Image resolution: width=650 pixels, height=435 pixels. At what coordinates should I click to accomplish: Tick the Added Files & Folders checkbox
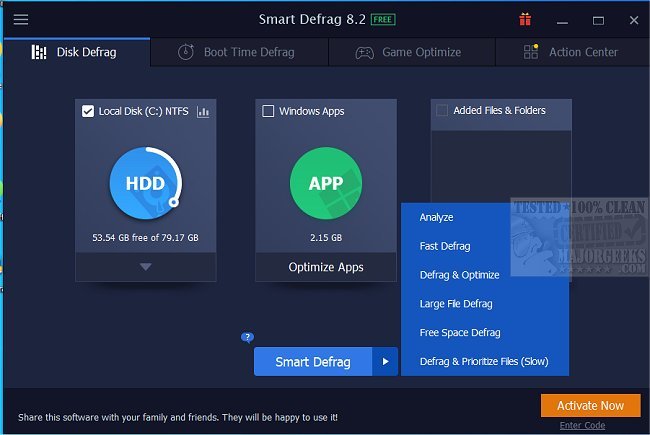pyautogui.click(x=442, y=111)
